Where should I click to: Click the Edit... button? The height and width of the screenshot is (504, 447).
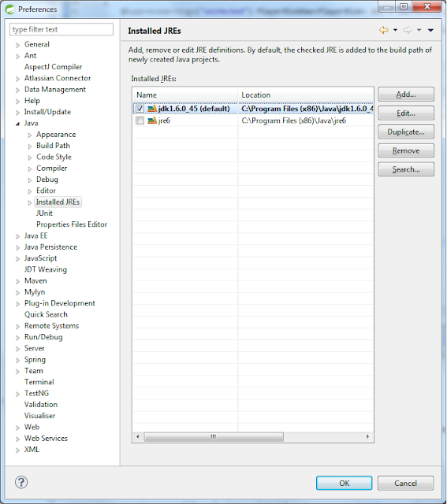pyautogui.click(x=406, y=113)
